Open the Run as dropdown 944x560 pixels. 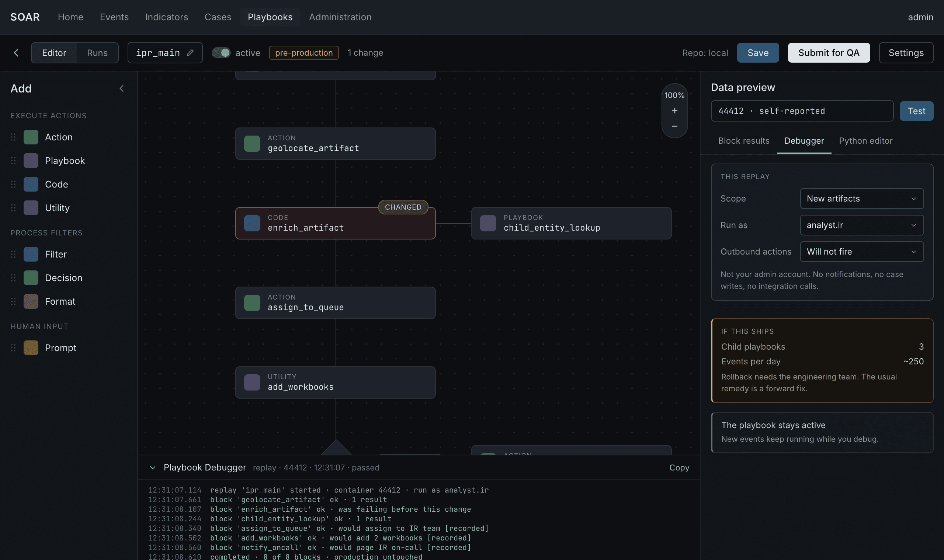pos(862,225)
